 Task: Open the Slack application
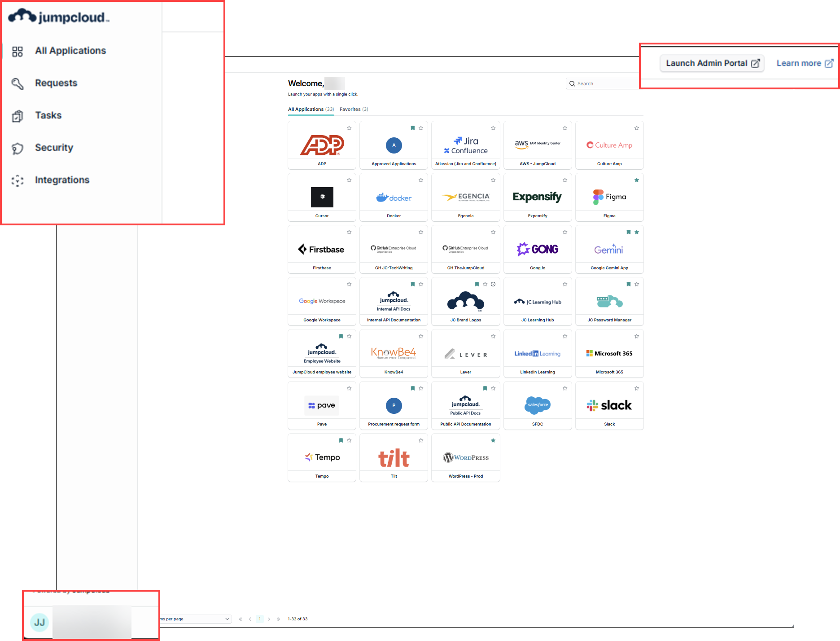coord(609,405)
